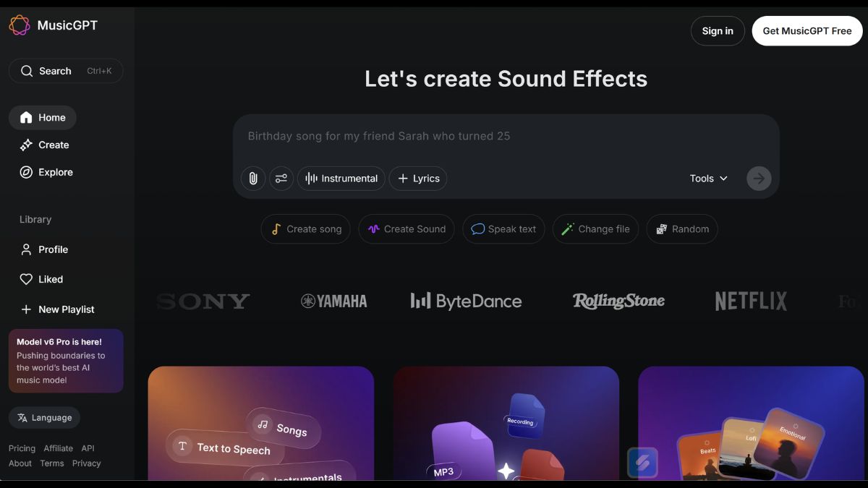The height and width of the screenshot is (488, 868).
Task: Open the Language selector
Action: (45, 417)
